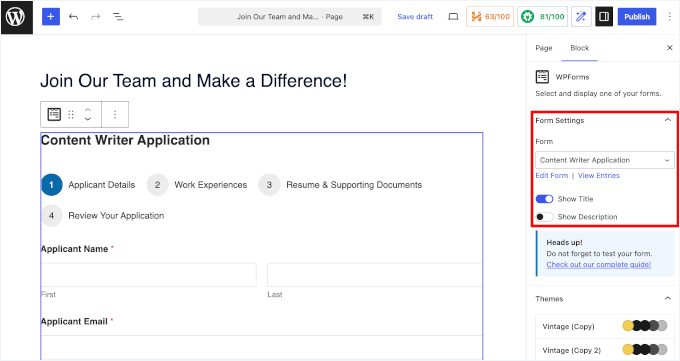Image resolution: width=680 pixels, height=361 pixels.
Task: Open the Check out our complete guide link
Action: point(598,265)
